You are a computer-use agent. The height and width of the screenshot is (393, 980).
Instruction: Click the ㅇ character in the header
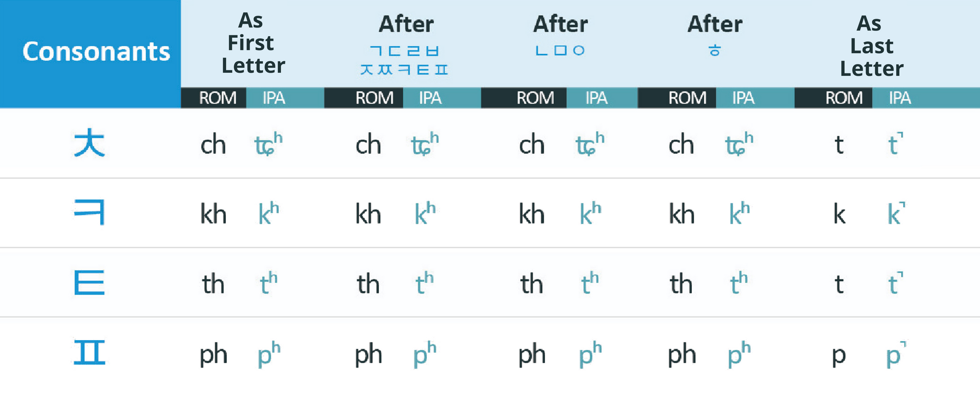[579, 50]
